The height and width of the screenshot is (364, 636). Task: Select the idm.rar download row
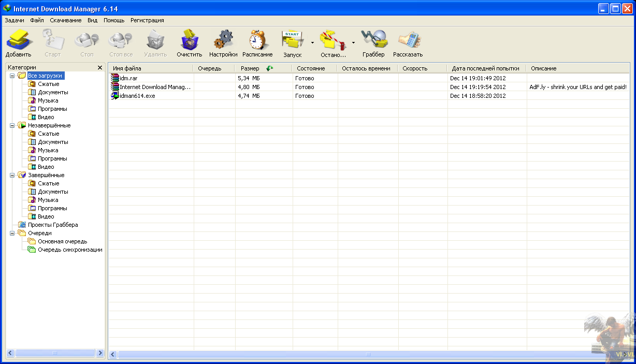[x=369, y=78]
